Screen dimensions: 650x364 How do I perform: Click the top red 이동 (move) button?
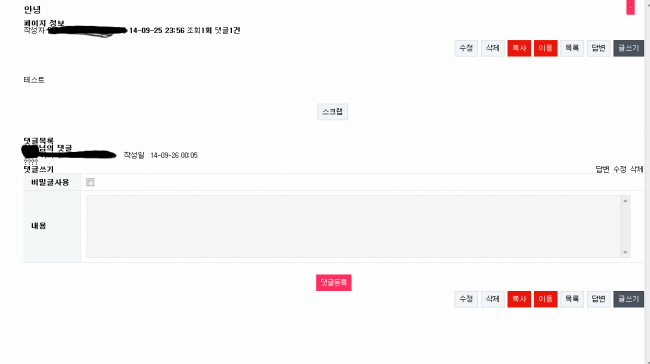tap(546, 48)
